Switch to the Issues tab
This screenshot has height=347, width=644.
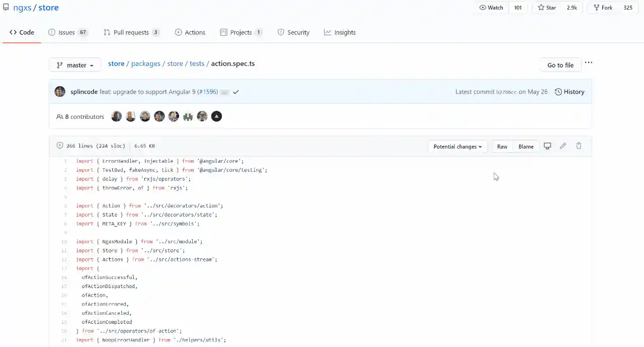(x=68, y=32)
